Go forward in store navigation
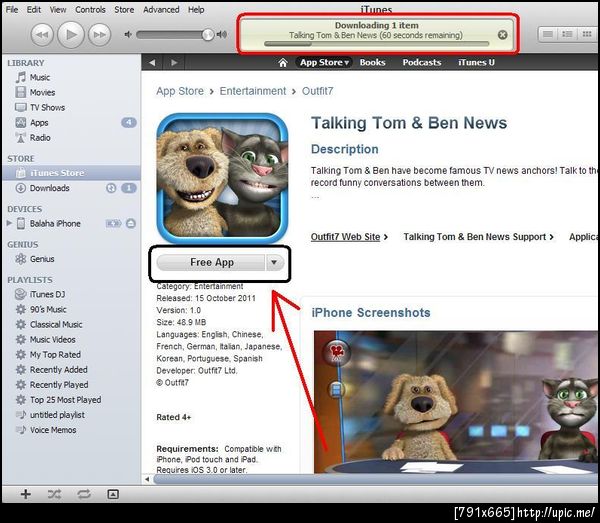 (x=174, y=62)
